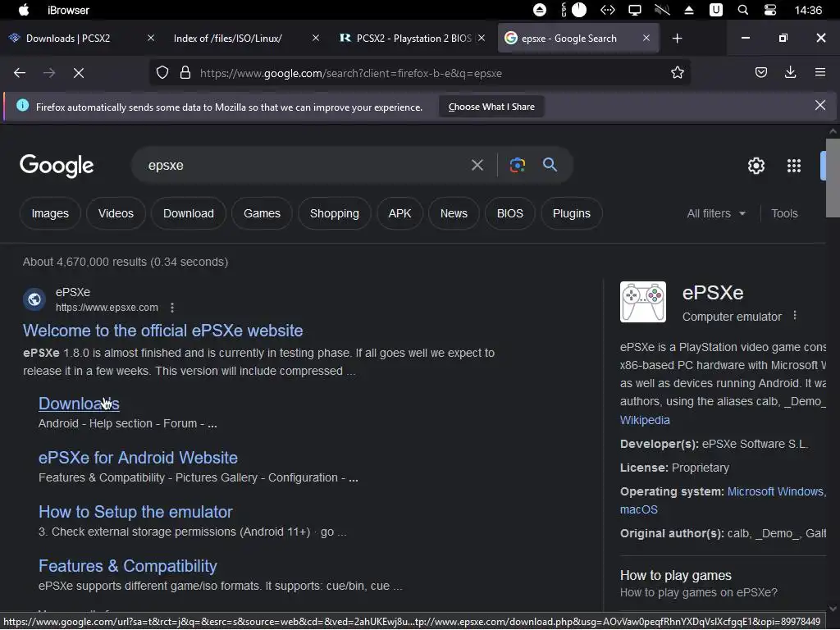Screen dimensions: 840x630
Task: Open the iBrowser app menu
Action: [x=68, y=10]
